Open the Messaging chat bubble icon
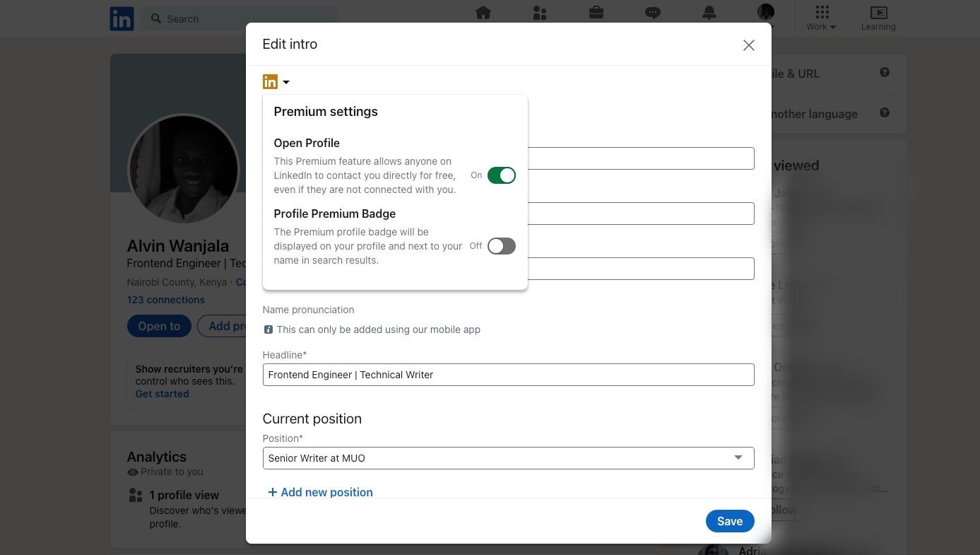 click(x=653, y=13)
